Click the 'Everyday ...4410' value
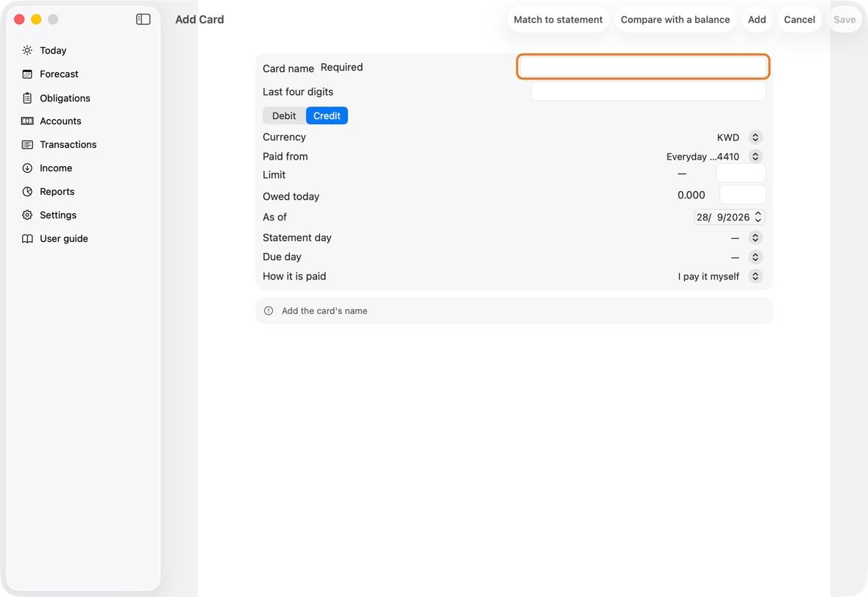Image resolution: width=868 pixels, height=597 pixels. [702, 157]
